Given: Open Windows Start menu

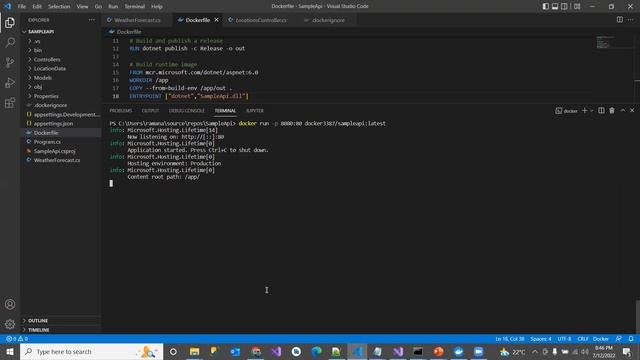Looking at the screenshot, I should pos(10,351).
